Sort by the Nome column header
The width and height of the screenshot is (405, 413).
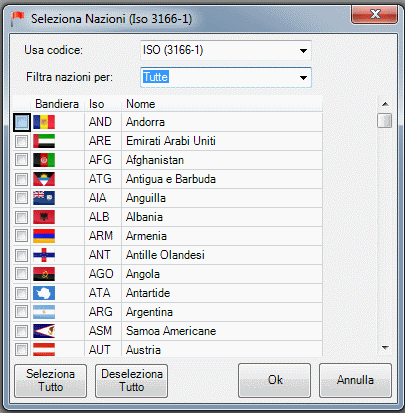[140, 104]
